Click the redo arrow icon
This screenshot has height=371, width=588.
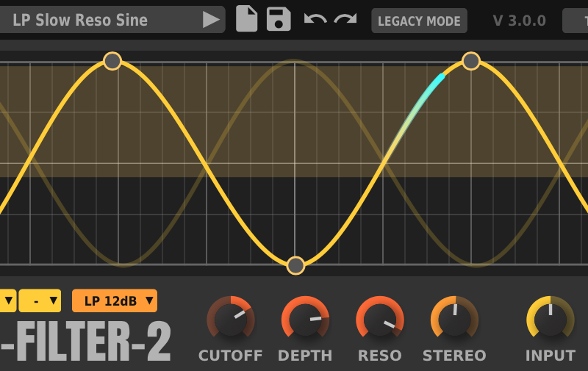[345, 19]
